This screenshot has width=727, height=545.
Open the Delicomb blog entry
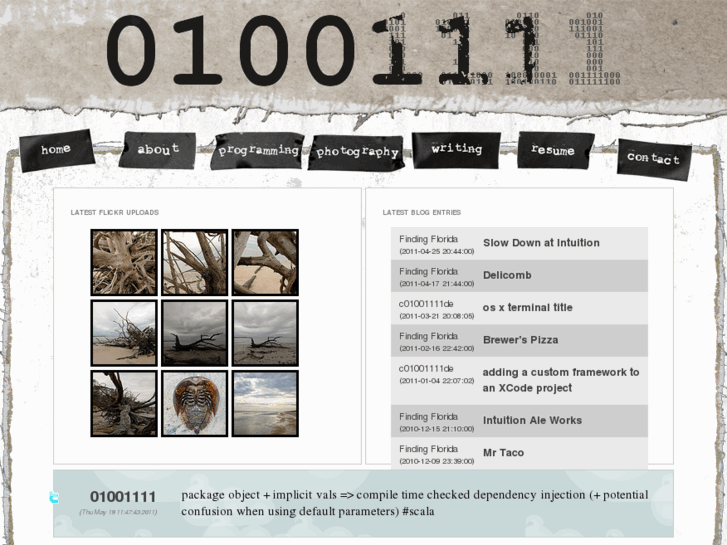507,275
